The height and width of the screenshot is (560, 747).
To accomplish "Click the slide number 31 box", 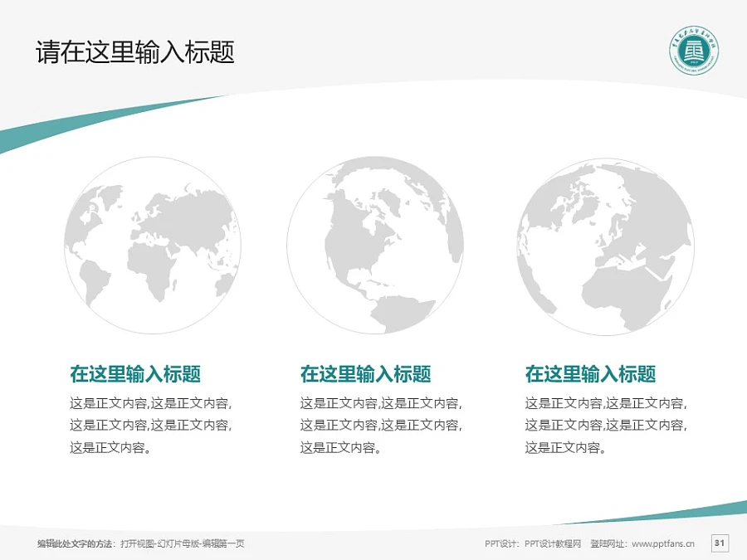I will (x=720, y=543).
